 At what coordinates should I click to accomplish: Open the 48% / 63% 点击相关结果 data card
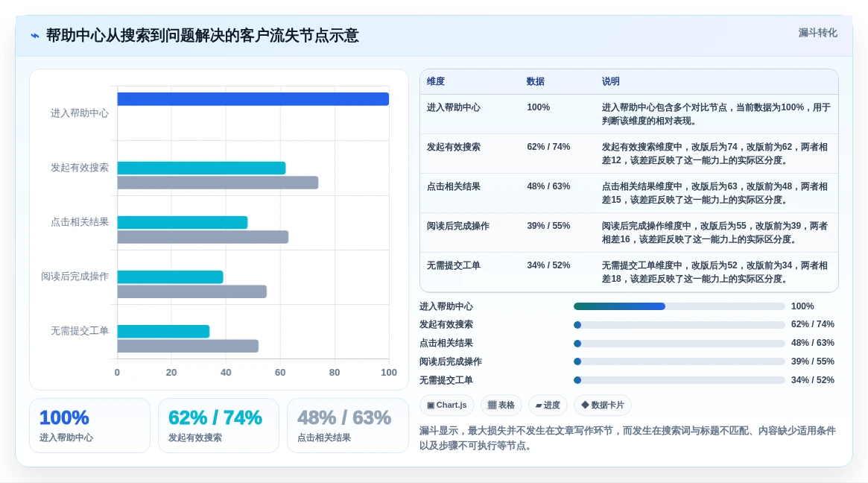pyautogui.click(x=348, y=426)
